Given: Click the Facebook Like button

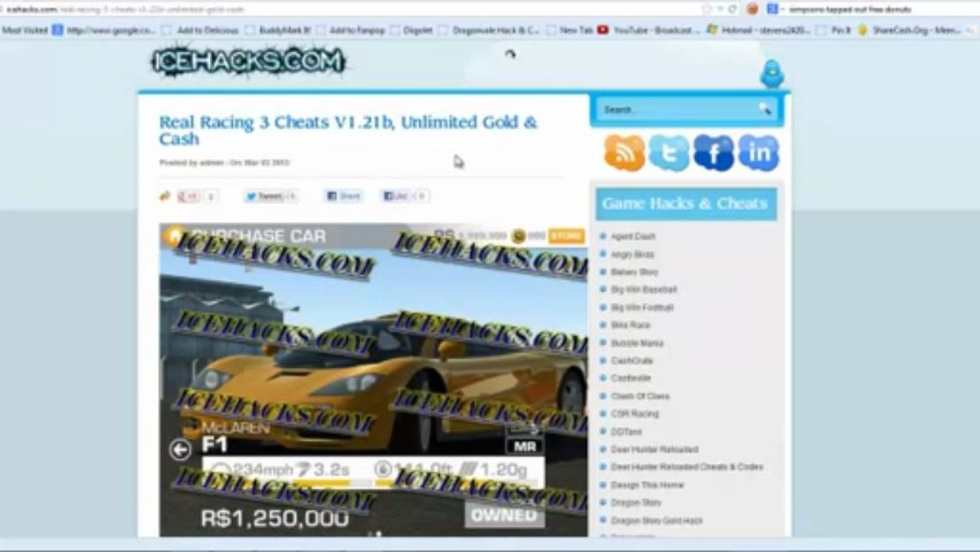Looking at the screenshot, I should click(x=396, y=196).
